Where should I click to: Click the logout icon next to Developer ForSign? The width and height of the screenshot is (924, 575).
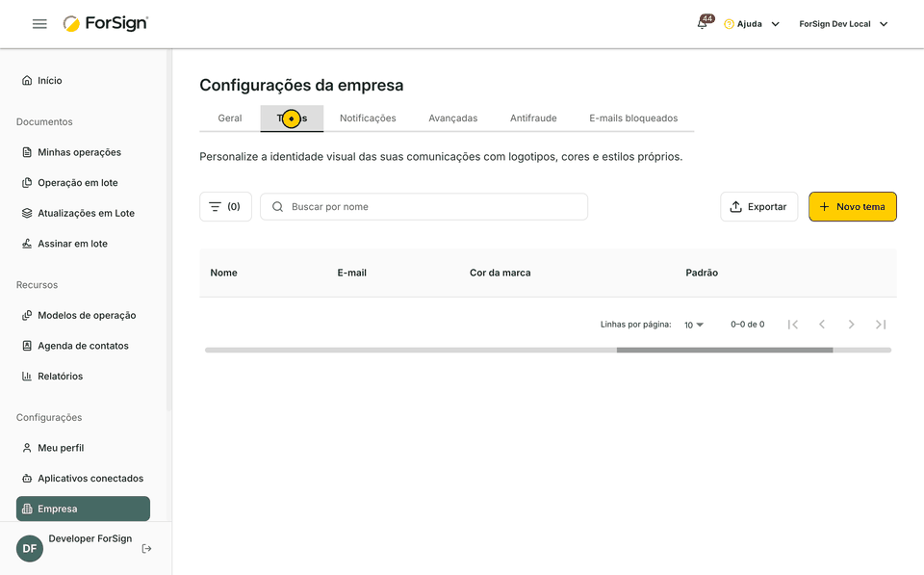pyautogui.click(x=146, y=549)
